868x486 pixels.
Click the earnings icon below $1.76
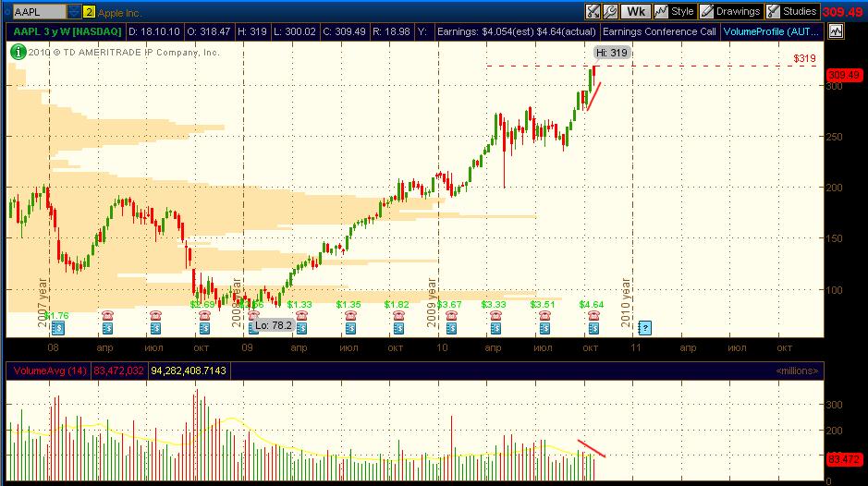(x=57, y=328)
